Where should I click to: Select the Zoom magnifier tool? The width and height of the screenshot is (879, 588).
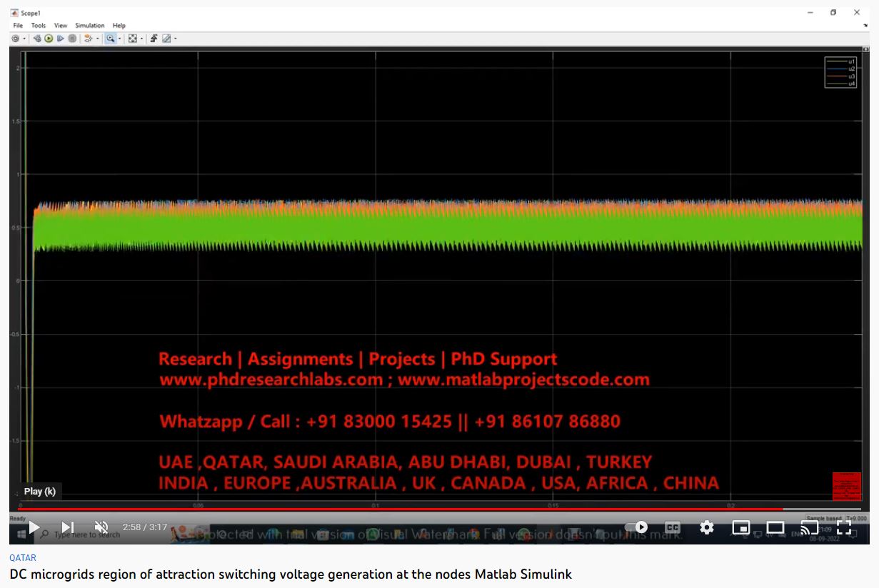pos(110,39)
